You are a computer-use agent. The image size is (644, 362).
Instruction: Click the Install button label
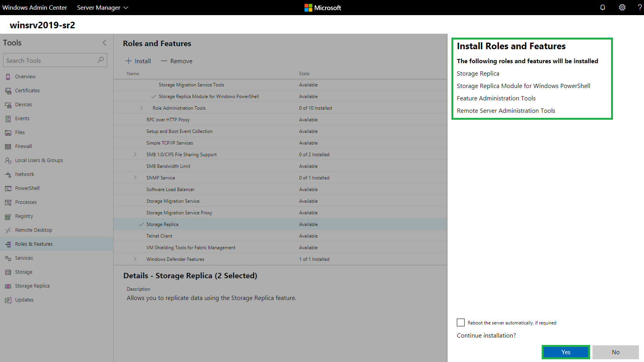pos(143,61)
